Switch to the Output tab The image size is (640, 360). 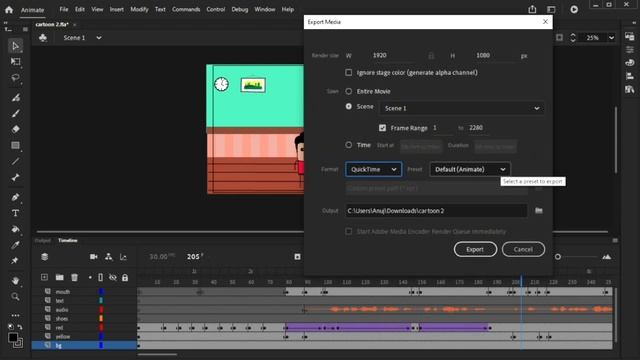[43, 240]
